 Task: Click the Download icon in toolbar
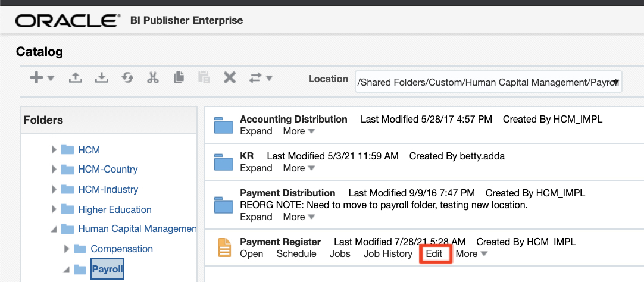click(x=101, y=78)
